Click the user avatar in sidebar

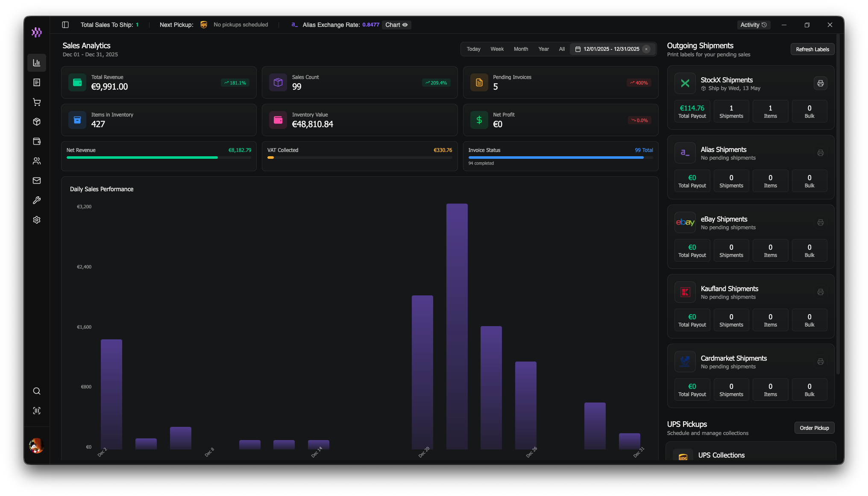tap(37, 446)
